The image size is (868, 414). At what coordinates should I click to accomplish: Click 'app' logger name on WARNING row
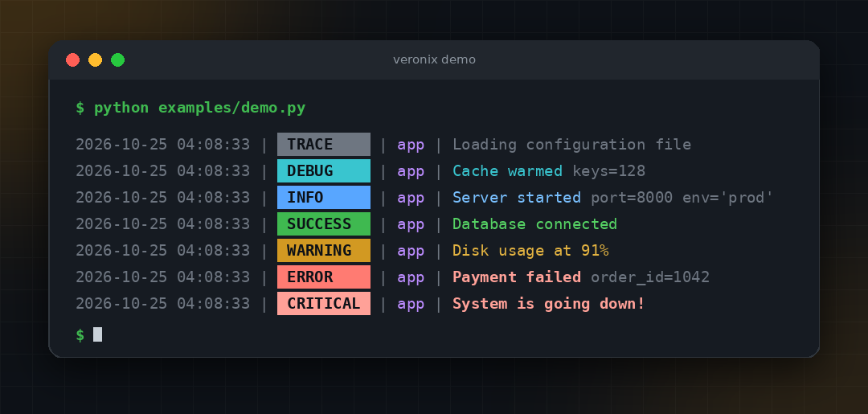click(411, 252)
